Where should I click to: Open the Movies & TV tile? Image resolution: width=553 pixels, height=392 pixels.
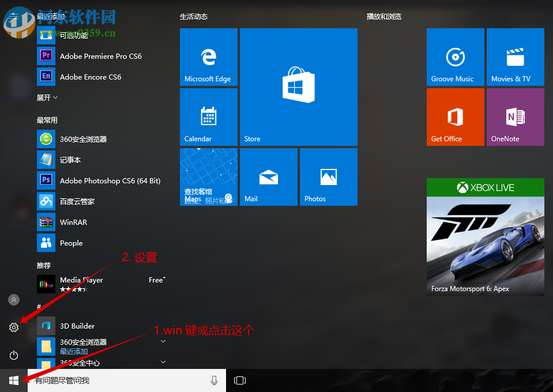[x=515, y=57]
